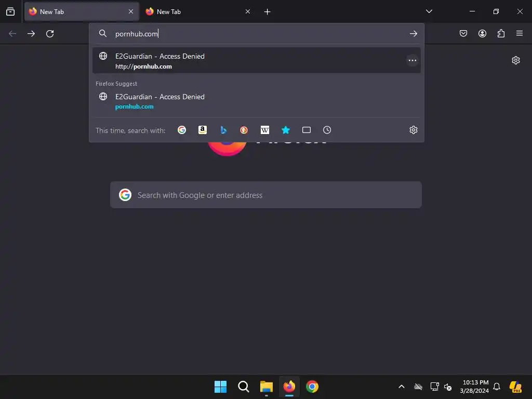Open search settings gear in dropdown
Image resolution: width=532 pixels, height=399 pixels.
click(x=413, y=130)
